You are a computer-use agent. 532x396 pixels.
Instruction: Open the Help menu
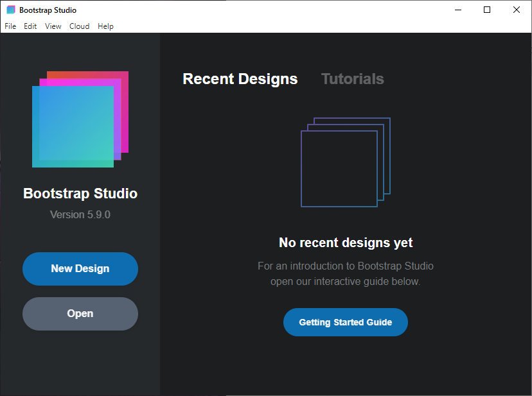tap(105, 26)
